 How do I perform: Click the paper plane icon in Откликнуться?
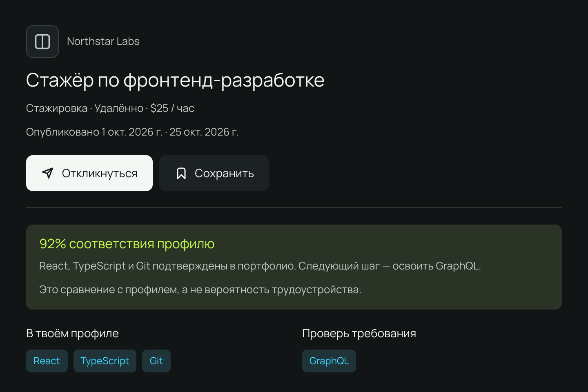click(x=48, y=173)
